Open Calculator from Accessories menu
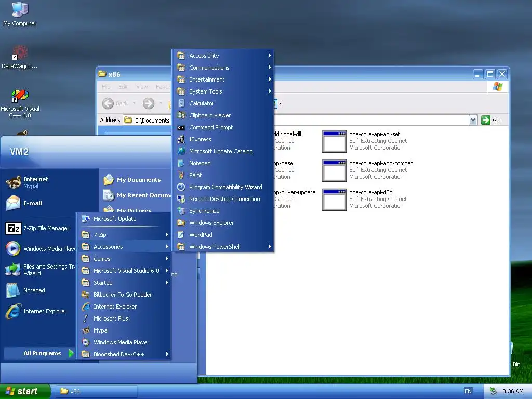 click(x=223, y=103)
